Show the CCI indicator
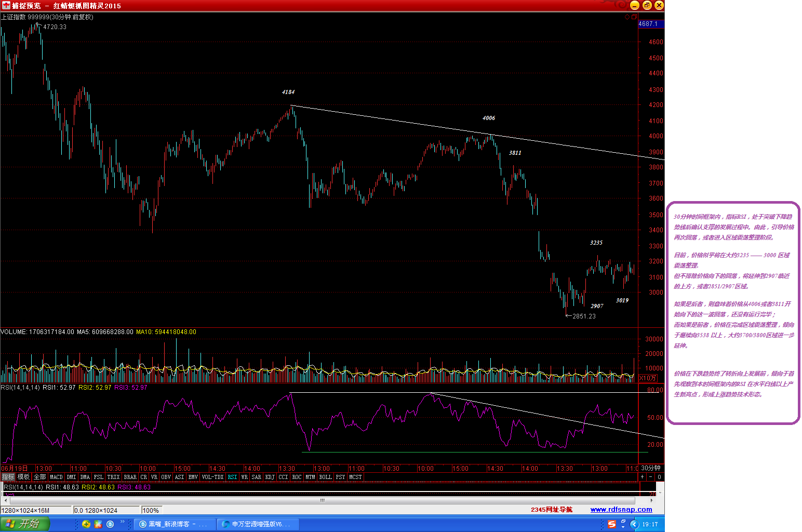Image resolution: width=802 pixels, height=532 pixels. pos(283,477)
